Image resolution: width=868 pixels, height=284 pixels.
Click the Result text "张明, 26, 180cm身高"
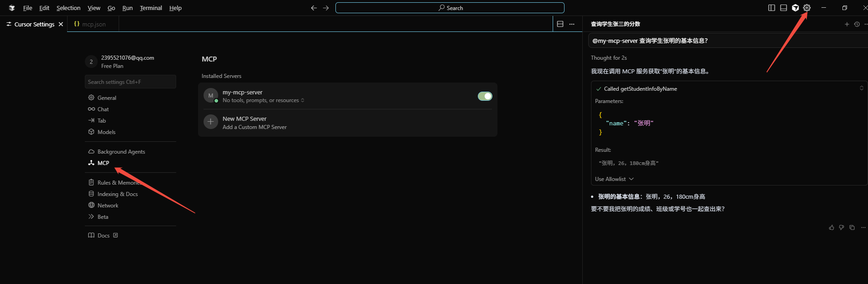pos(628,163)
